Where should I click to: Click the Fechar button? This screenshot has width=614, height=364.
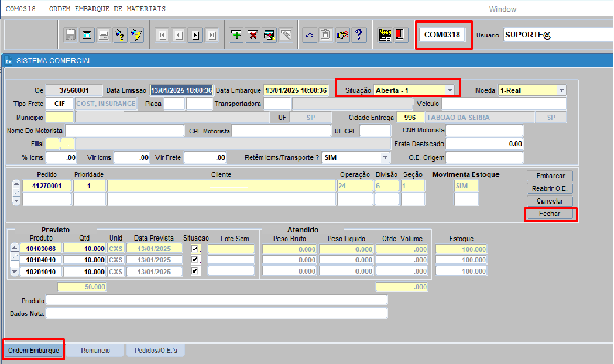tap(550, 214)
